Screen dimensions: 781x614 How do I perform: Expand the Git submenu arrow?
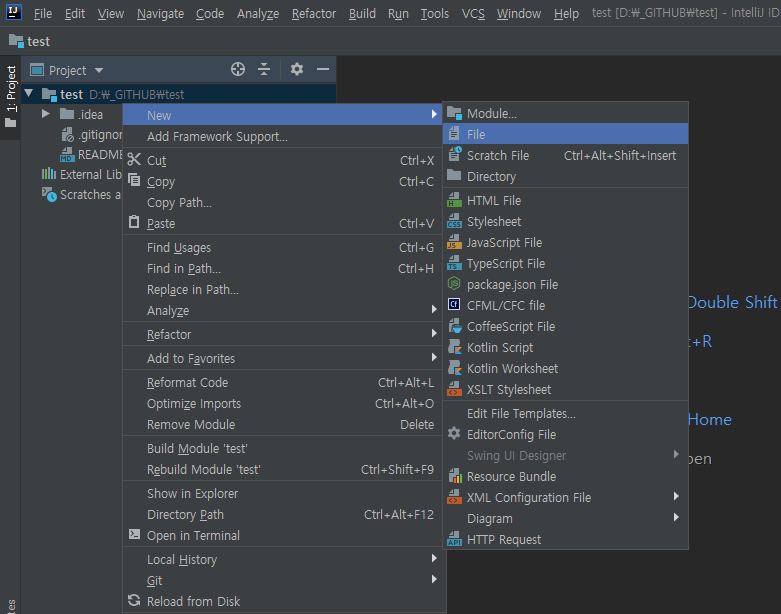pos(434,580)
